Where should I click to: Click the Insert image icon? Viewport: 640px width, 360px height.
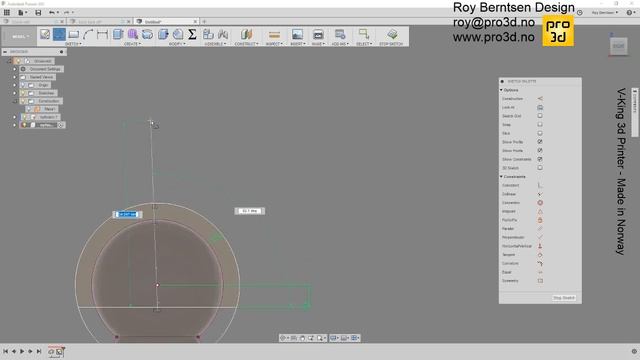[297, 34]
